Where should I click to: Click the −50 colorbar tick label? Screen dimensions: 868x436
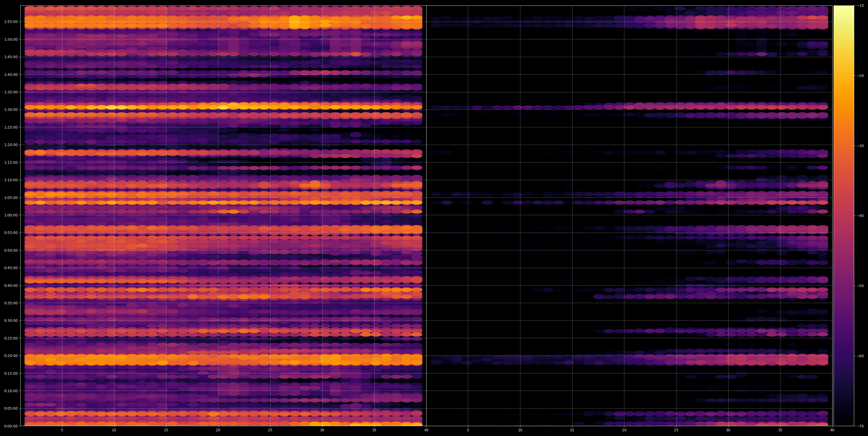point(860,286)
